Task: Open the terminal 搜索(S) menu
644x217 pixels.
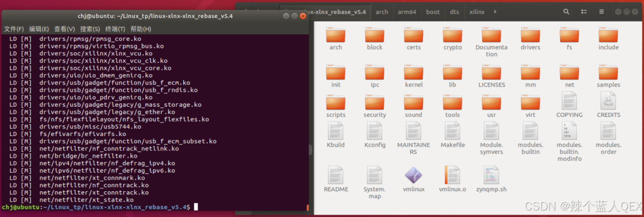Action: tap(90, 29)
